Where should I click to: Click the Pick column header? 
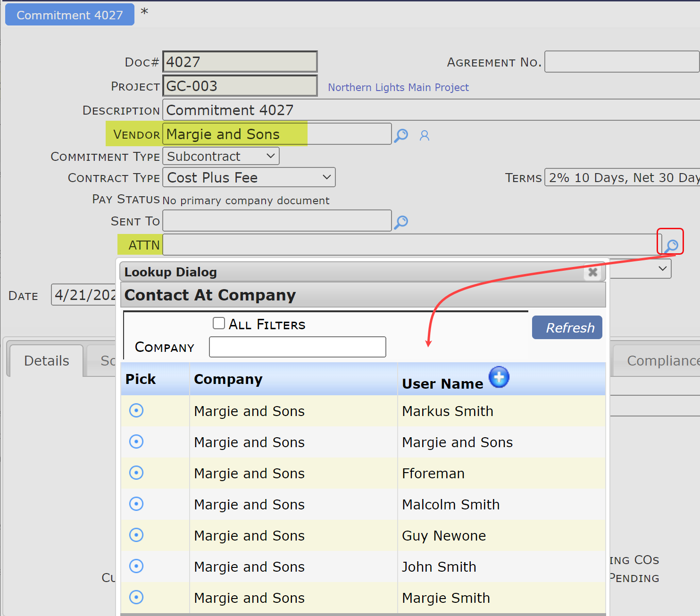pos(141,379)
